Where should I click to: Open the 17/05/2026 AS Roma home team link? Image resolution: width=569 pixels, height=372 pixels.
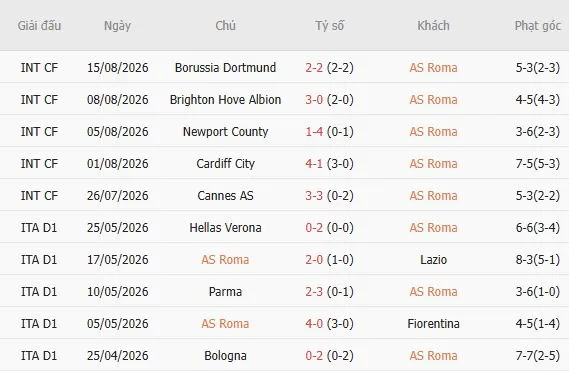[225, 259]
